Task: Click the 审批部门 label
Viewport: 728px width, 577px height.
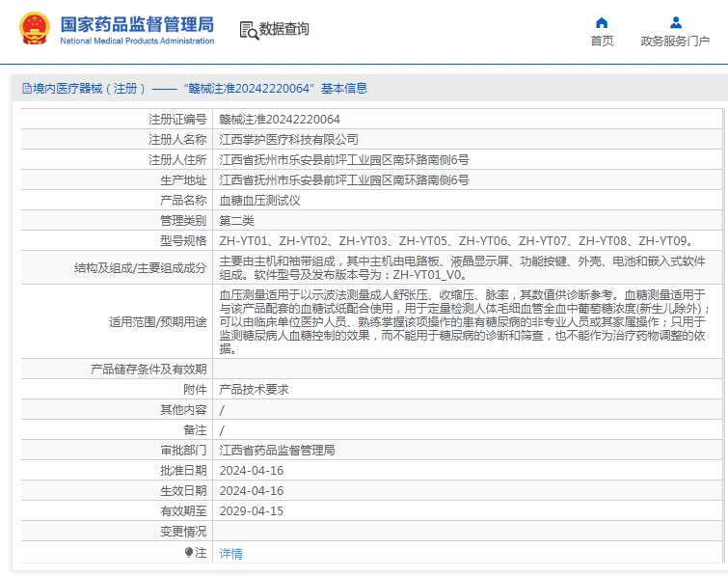Action: pos(183,451)
